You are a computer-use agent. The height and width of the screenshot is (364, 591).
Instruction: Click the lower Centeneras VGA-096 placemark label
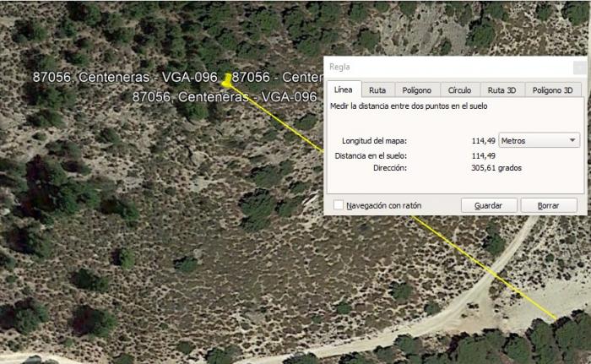[225, 97]
